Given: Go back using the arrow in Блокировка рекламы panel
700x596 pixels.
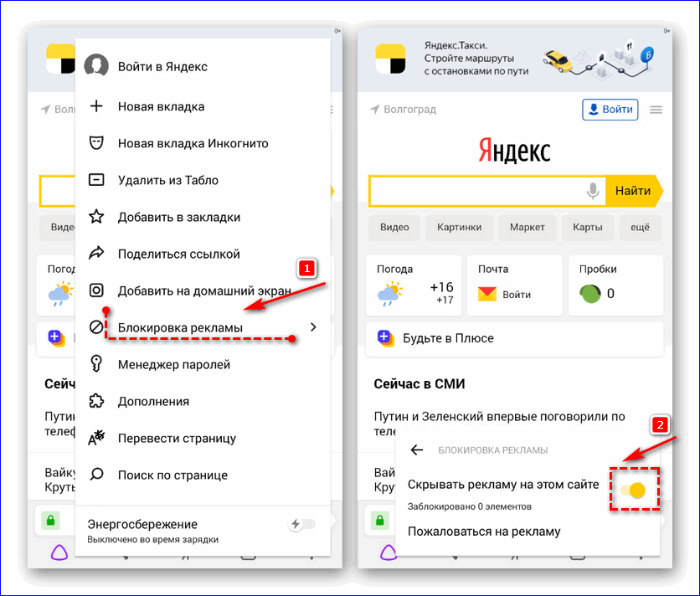Looking at the screenshot, I should click(x=417, y=450).
